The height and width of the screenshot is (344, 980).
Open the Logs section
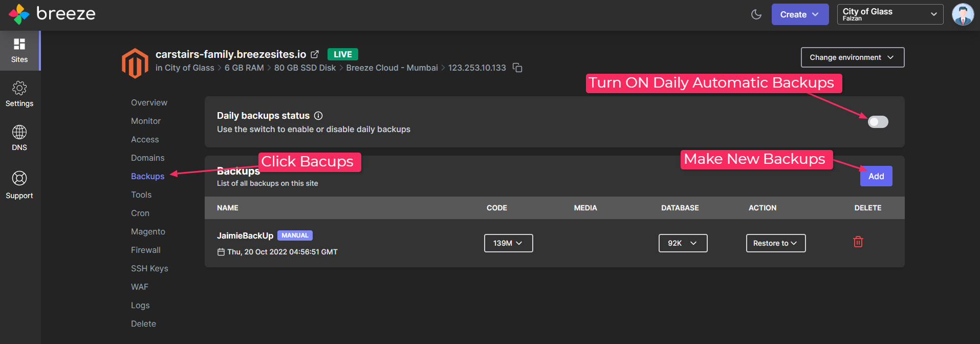coord(140,305)
